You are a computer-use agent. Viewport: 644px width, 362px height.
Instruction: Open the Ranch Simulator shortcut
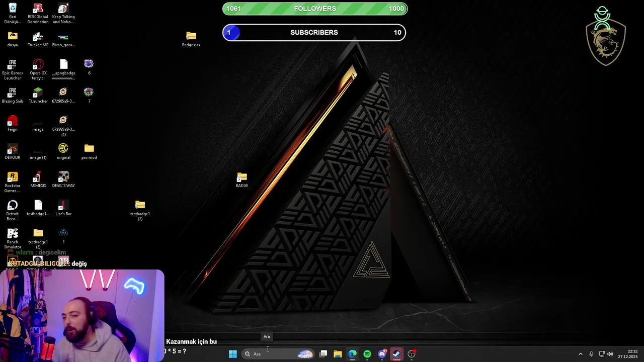tap(13, 239)
